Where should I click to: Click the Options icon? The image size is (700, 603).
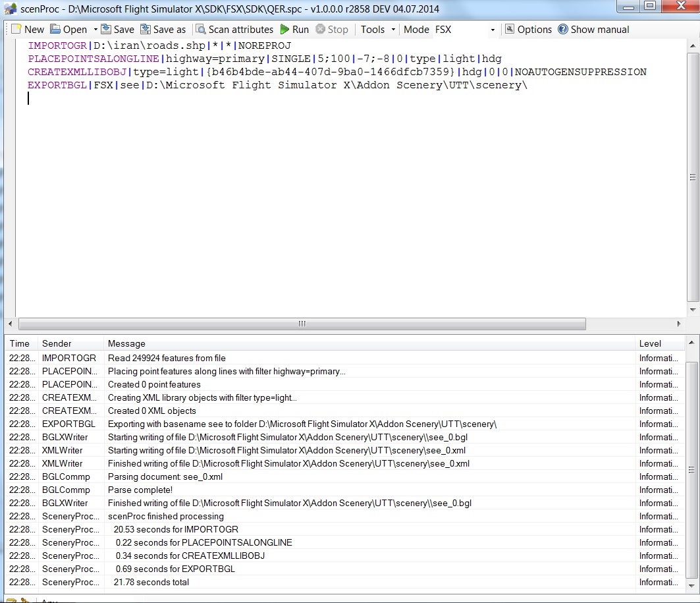[x=510, y=29]
